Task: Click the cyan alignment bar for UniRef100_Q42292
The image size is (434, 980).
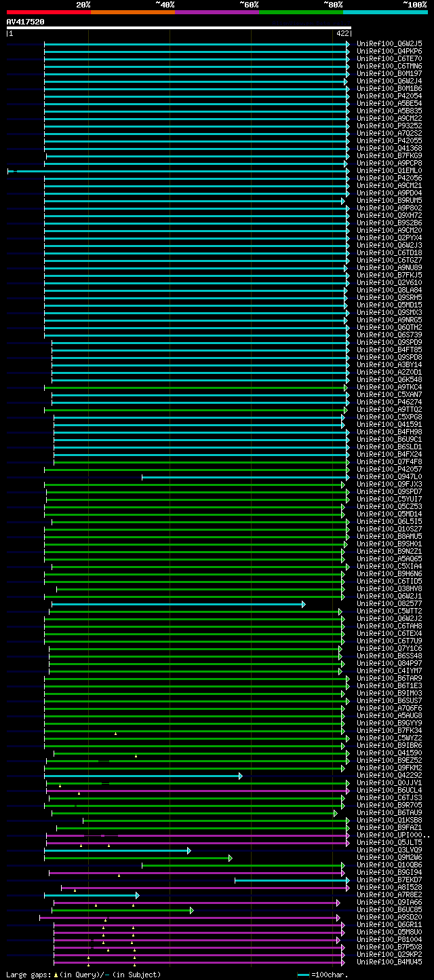Action: coord(144,776)
